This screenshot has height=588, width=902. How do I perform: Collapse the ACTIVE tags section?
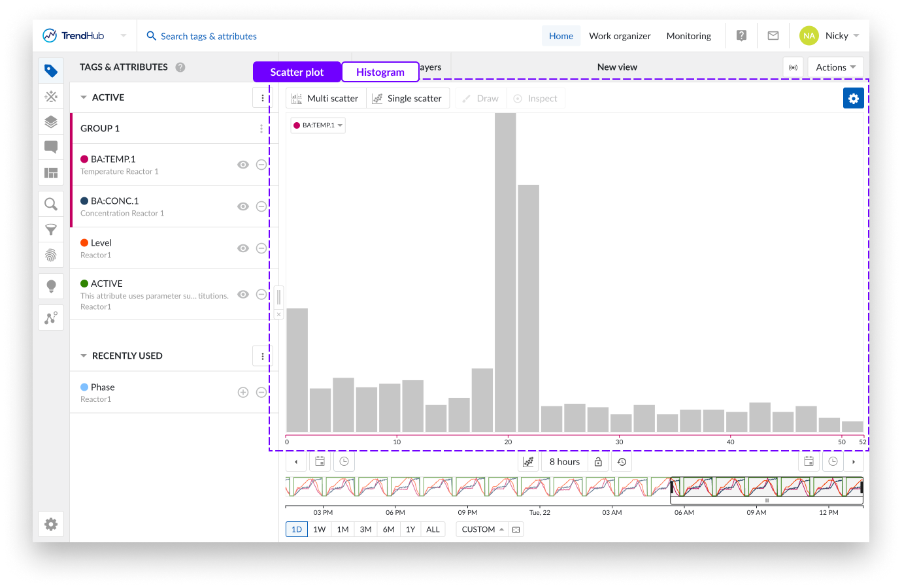tap(84, 97)
